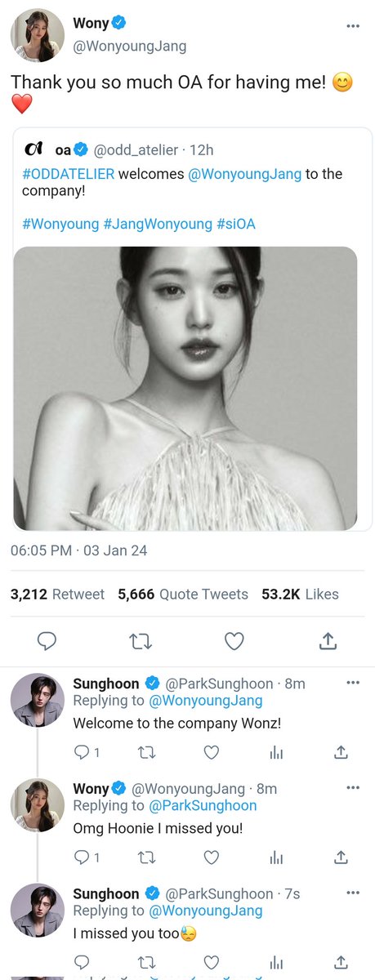View analytics on Sunghoon's welcome reply
The image size is (375, 980).
pos(277,752)
